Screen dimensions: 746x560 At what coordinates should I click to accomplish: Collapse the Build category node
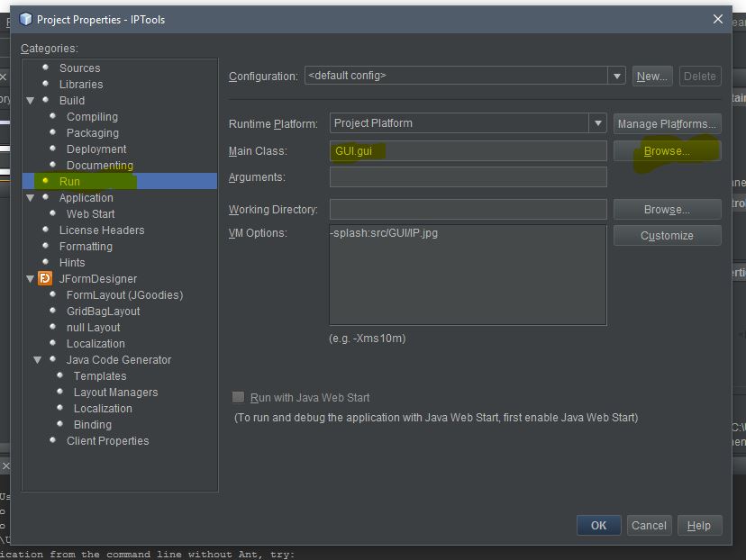(x=30, y=100)
